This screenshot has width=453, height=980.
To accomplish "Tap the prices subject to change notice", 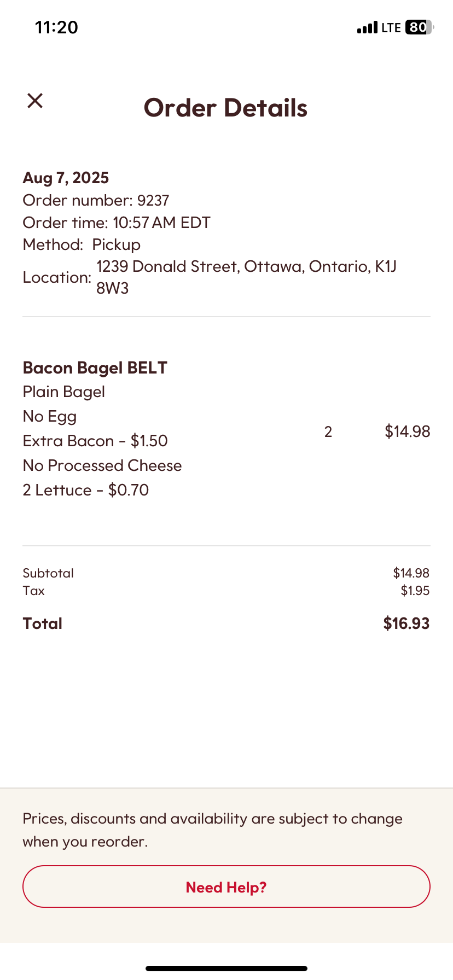I will click(x=212, y=830).
